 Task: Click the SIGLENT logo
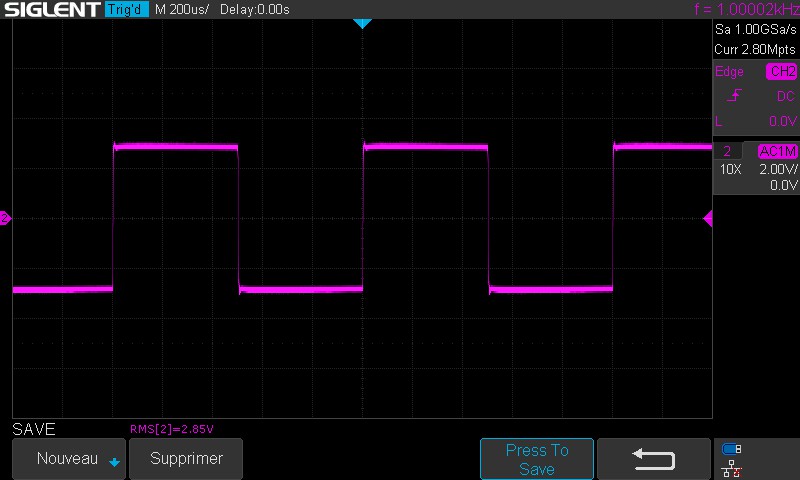[50, 10]
